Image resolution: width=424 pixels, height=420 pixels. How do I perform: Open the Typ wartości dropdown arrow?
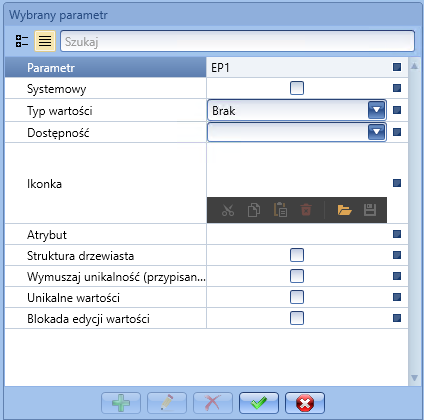pyautogui.click(x=377, y=110)
